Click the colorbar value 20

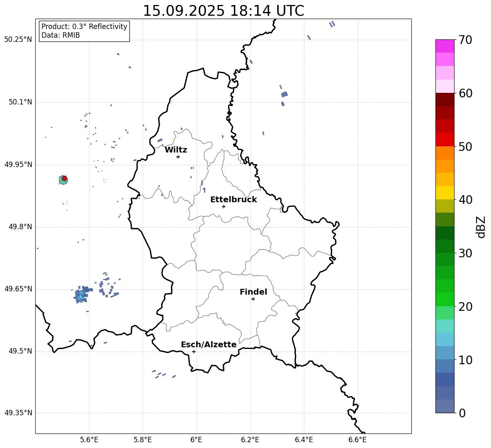click(466, 307)
